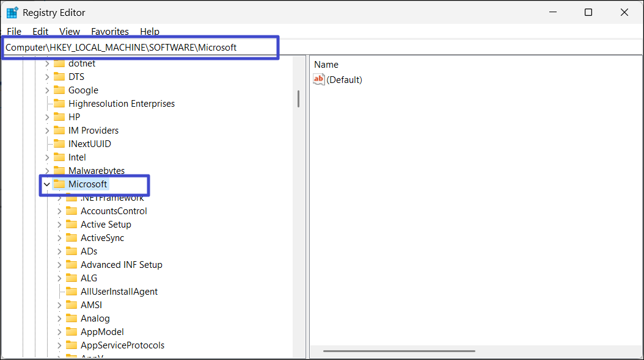Expand the Intel key
Viewport: 644px width, 360px height.
coord(47,157)
